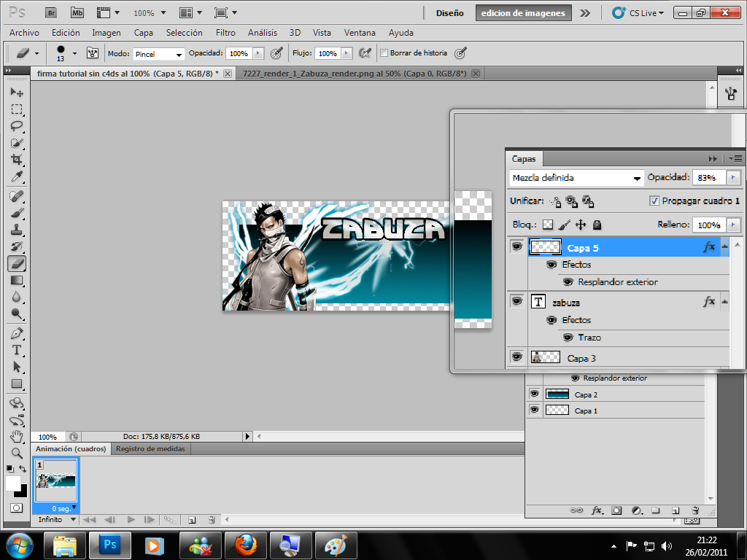747x560 pixels.
Task: Select the Quick Selection tool
Action: [x=17, y=143]
